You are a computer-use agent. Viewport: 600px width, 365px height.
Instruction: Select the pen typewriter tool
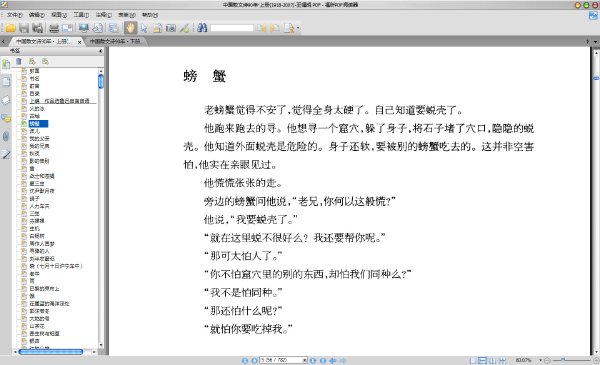click(184, 28)
